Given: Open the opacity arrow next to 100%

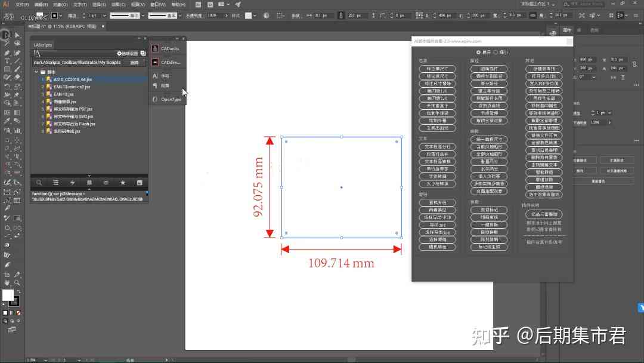Looking at the screenshot, I should 227,16.
